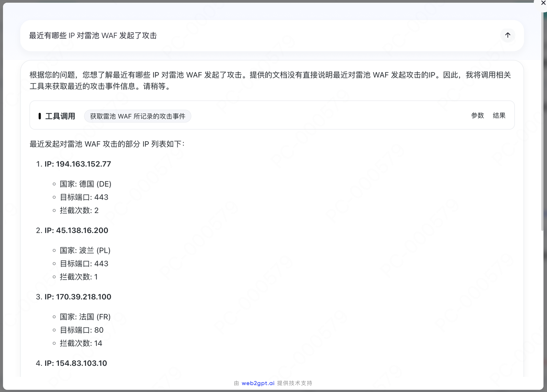Click the 拦截次数: 1 line
Viewport: 547px width, 392px height.
point(79,277)
